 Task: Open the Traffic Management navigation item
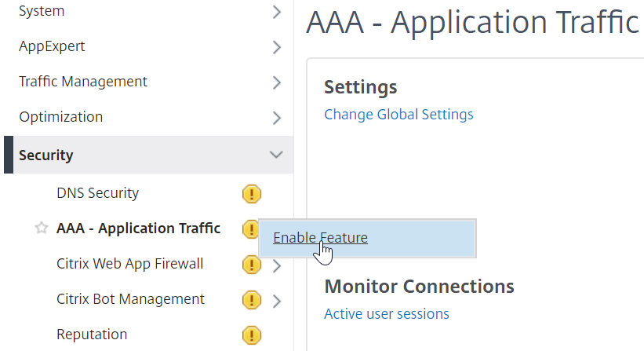pos(83,82)
